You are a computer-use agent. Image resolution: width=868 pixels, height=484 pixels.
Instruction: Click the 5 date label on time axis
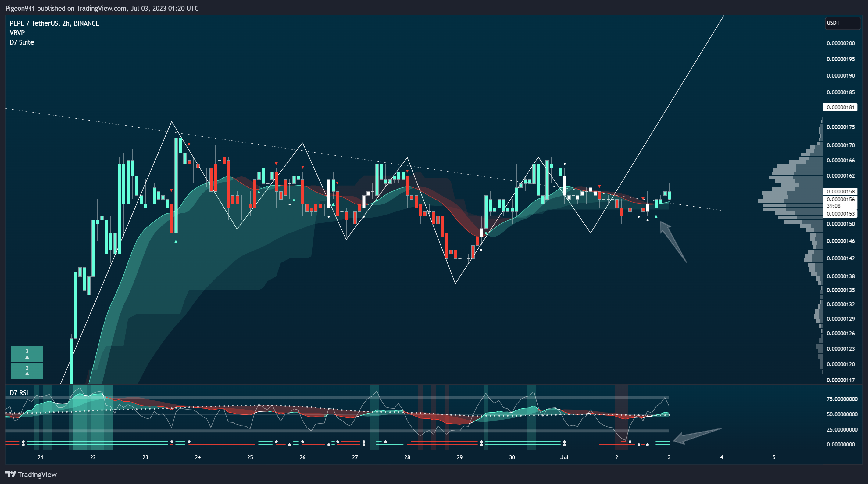[x=774, y=457]
